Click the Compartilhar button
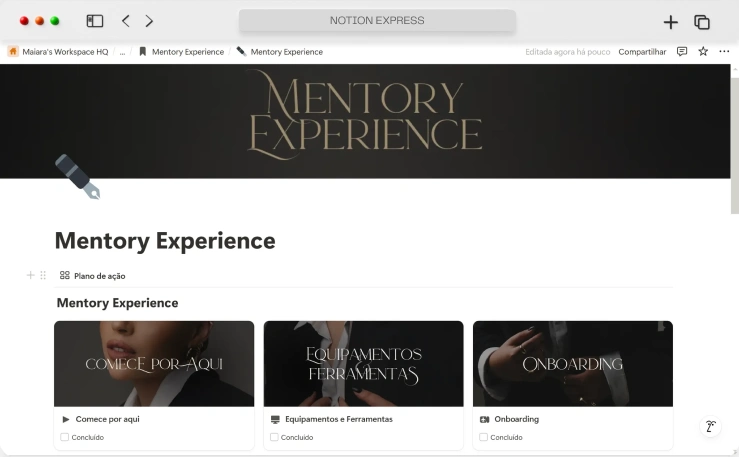Image resolution: width=739 pixels, height=457 pixels. (x=642, y=52)
